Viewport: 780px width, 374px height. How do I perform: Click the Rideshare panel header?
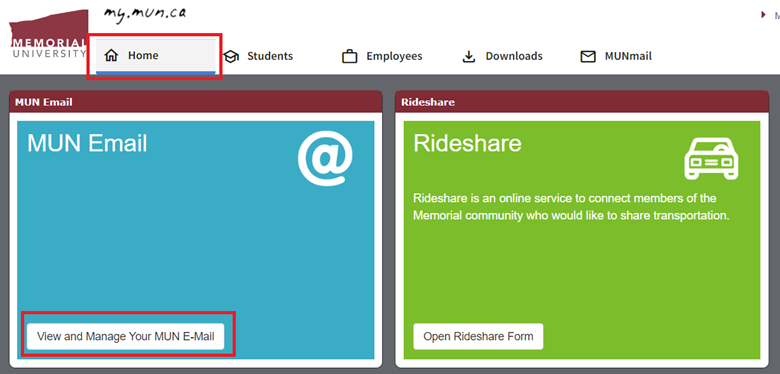[582, 102]
